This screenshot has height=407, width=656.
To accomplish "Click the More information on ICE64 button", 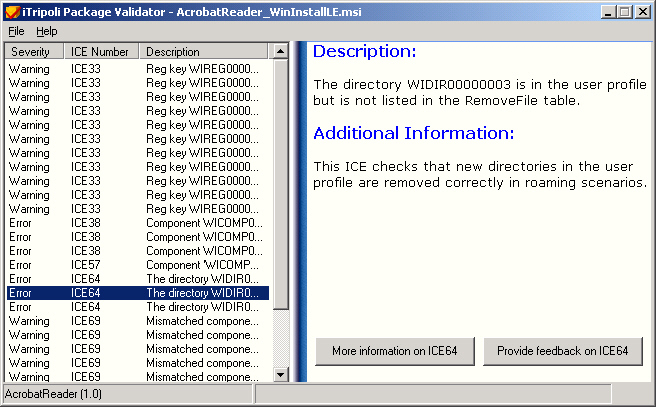I will (395, 351).
